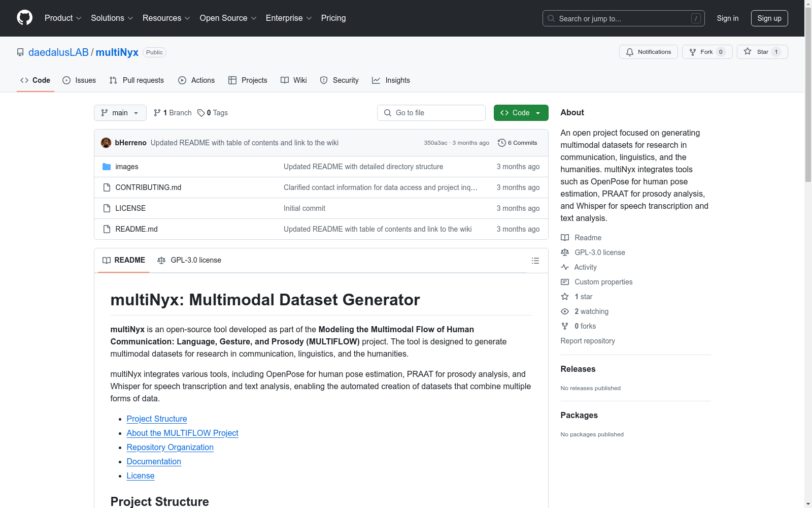Click the fork icon beside 0 forks

pyautogui.click(x=565, y=326)
